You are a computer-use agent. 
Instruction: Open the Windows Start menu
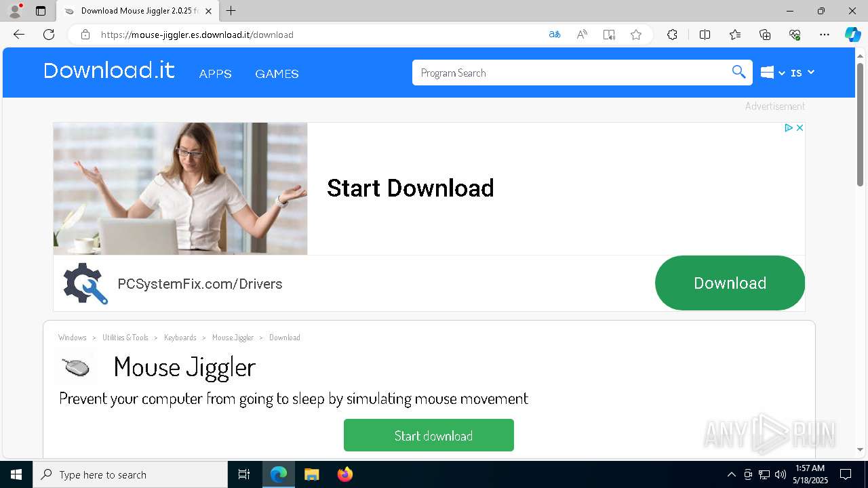pos(16,474)
